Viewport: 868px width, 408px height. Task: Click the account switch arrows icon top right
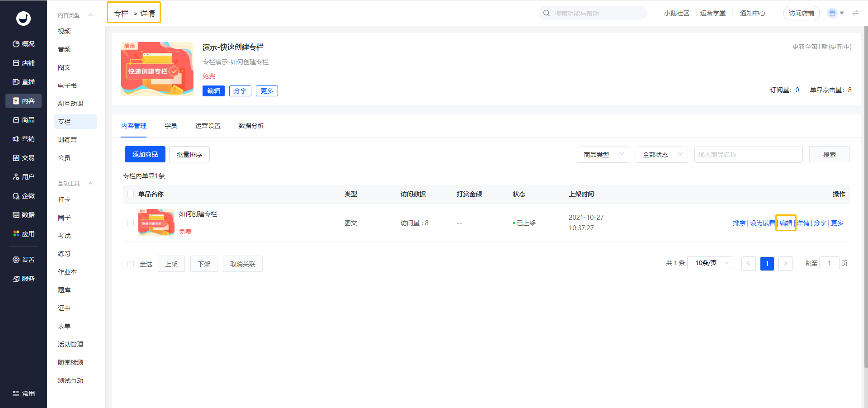click(x=855, y=13)
